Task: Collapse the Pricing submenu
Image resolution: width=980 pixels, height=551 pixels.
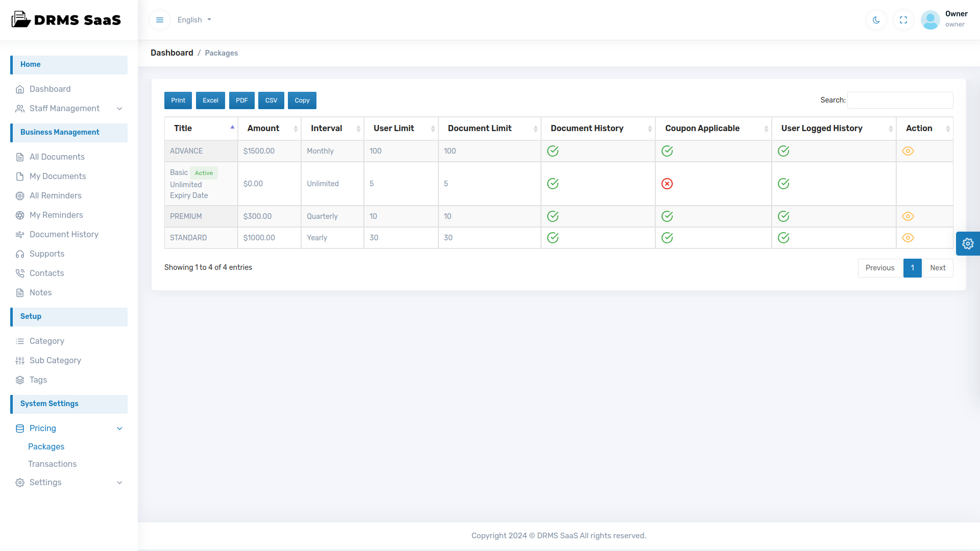Action: (x=43, y=428)
